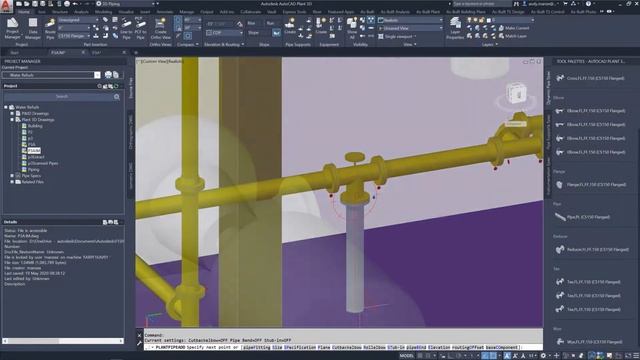This screenshot has height=360, width=640.
Task: Insert the Cross FL,FF,150 flanged fitting
Action: click(590, 78)
